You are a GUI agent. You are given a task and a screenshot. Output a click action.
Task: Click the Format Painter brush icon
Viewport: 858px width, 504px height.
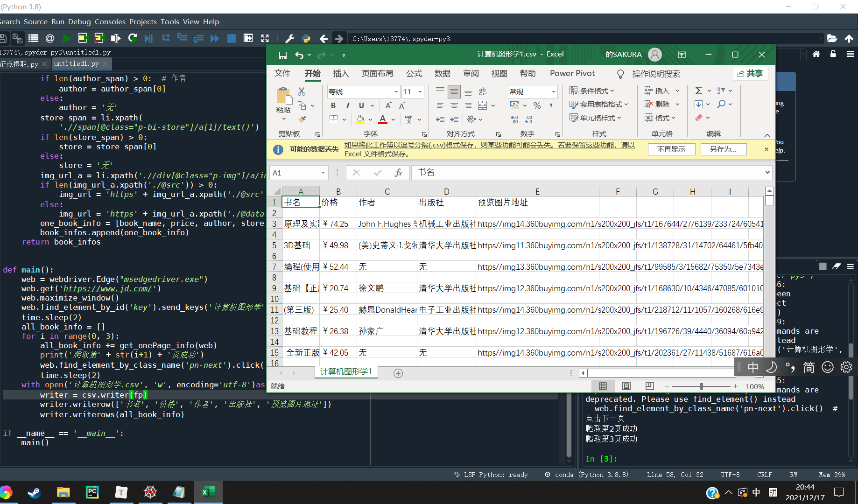[x=302, y=119]
